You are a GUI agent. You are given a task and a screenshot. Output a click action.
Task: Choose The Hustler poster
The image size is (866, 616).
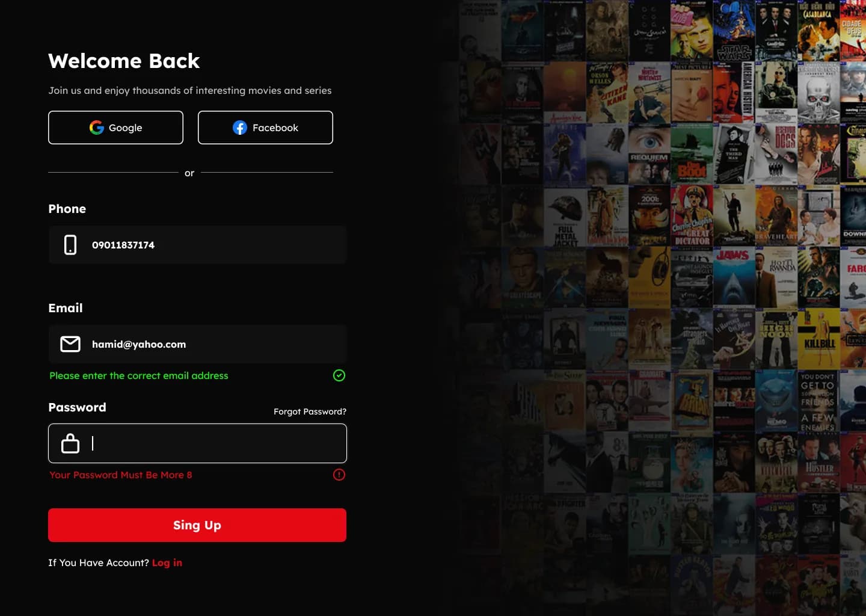pyautogui.click(x=818, y=464)
